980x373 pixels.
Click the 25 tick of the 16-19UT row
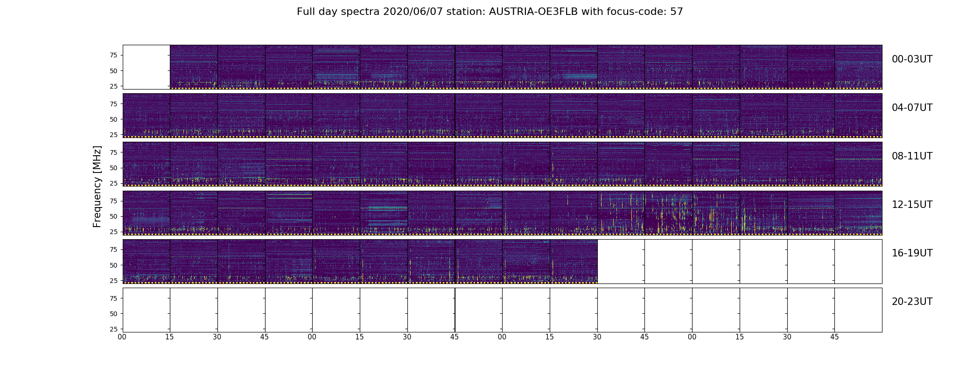[113, 280]
